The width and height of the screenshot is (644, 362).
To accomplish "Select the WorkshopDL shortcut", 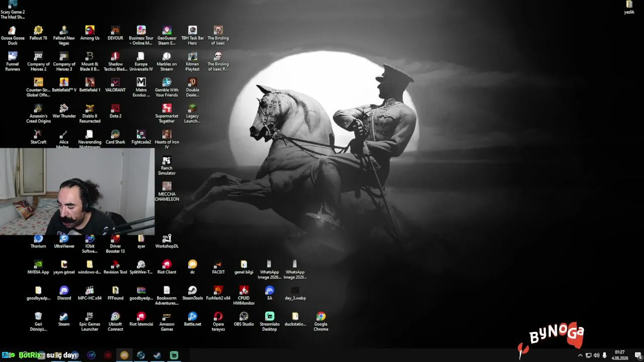I will tap(167, 242).
